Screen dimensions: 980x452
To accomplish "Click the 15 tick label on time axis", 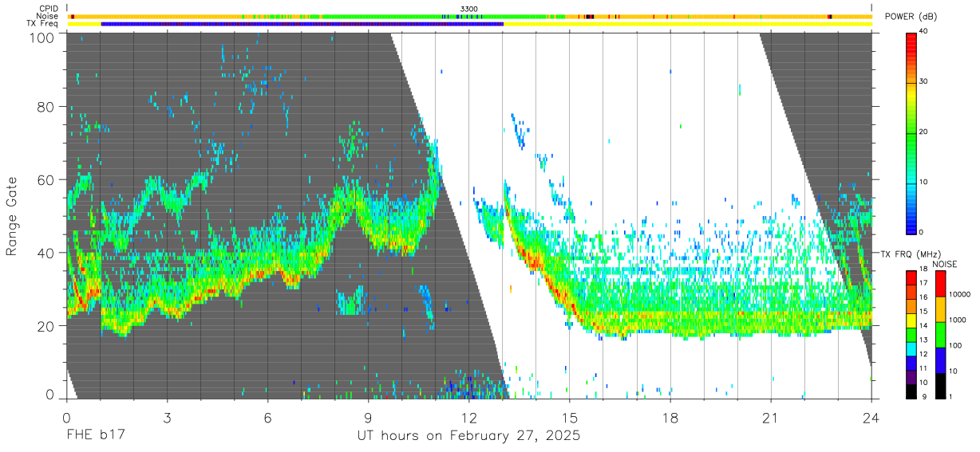I will coord(570,418).
